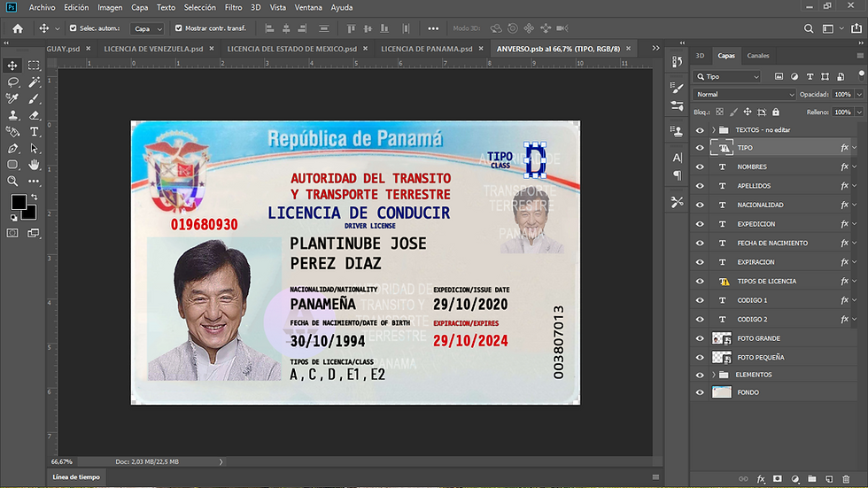Viewport: 868px width, 488px height.
Task: Select the Horizontal Type tool
Action: click(x=34, y=132)
